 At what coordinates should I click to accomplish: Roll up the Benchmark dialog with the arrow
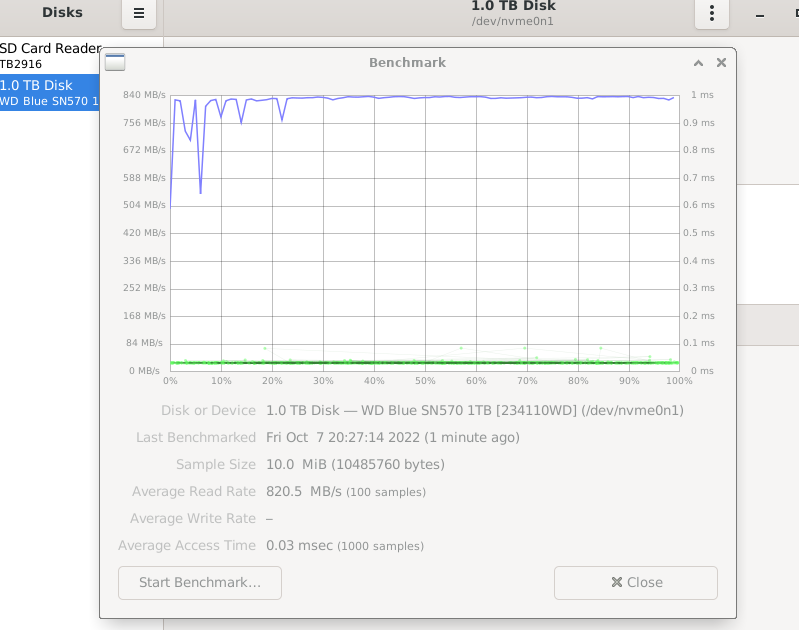(698, 63)
